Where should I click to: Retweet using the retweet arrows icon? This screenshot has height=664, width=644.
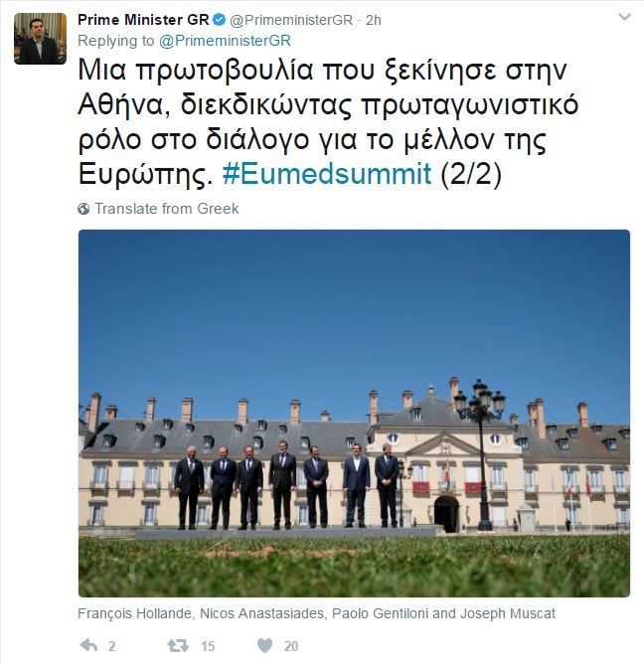pyautogui.click(x=178, y=645)
